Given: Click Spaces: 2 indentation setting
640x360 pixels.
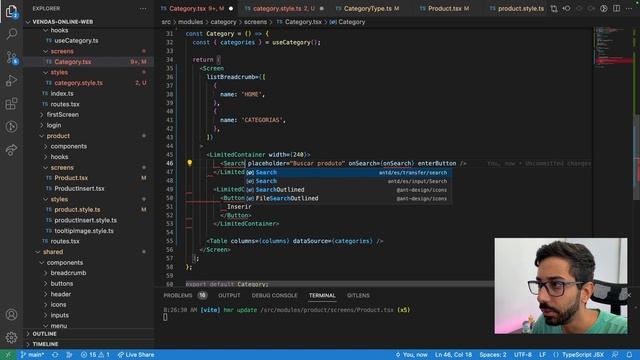Looking at the screenshot, I should [493, 355].
